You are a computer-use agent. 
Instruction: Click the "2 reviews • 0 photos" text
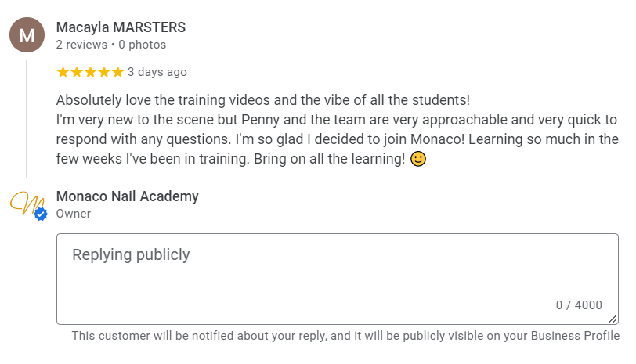point(110,45)
